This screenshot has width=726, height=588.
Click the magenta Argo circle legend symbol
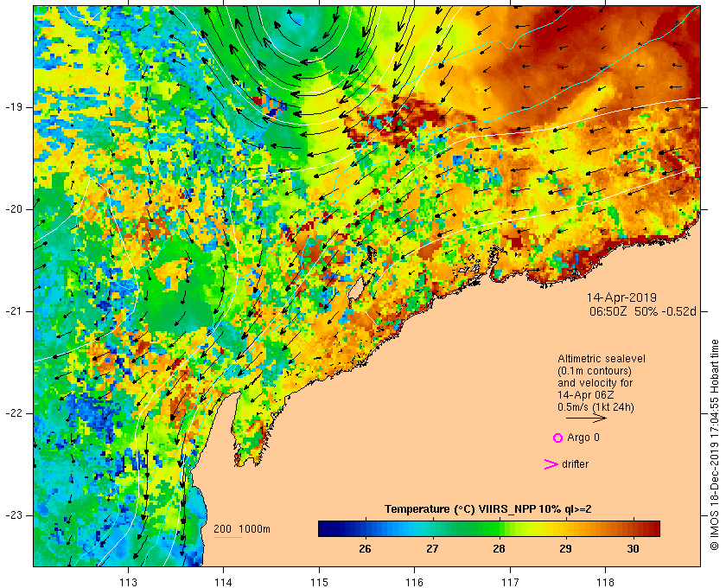pos(558,438)
